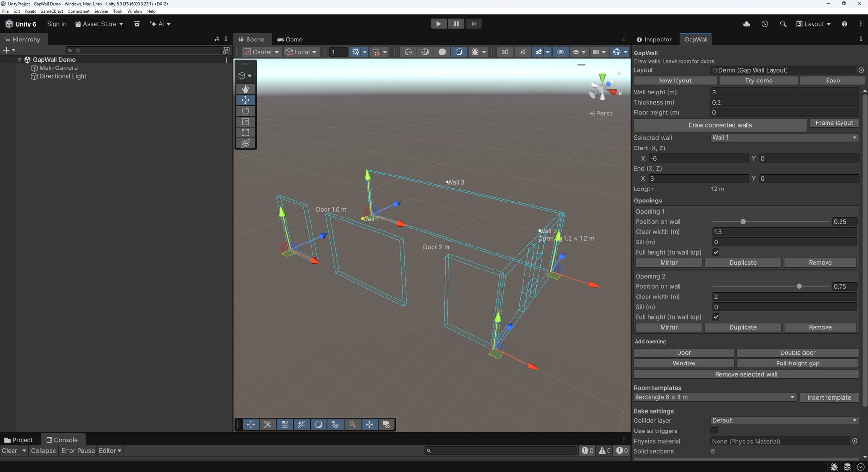Open the Collider layer dropdown
The width and height of the screenshot is (868, 472).
(785, 420)
